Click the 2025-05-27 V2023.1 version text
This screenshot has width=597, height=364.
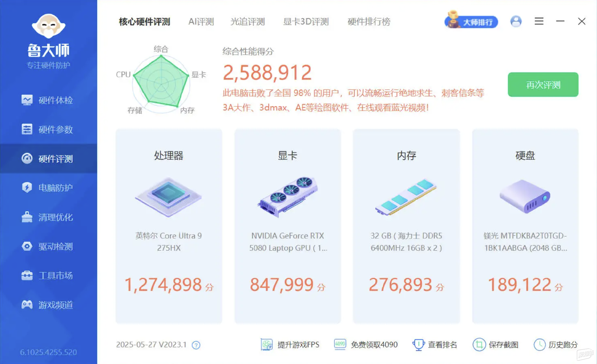click(x=151, y=345)
